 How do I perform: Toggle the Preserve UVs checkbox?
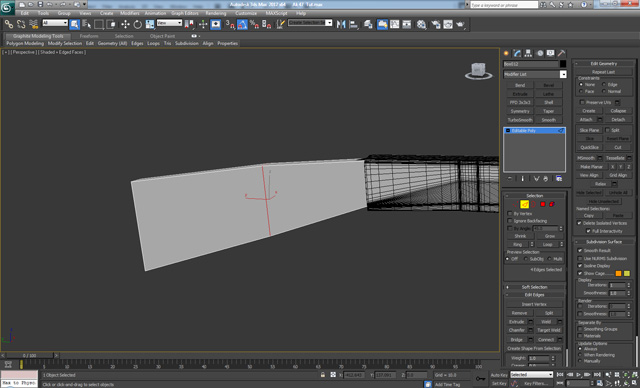[582, 102]
